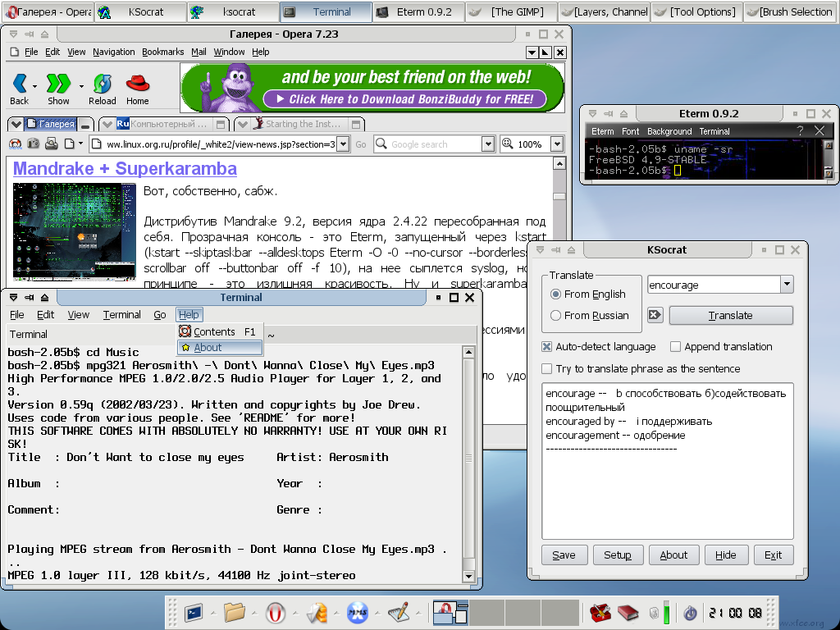Select From Russian radio button
The width and height of the screenshot is (840, 630).
555,316
